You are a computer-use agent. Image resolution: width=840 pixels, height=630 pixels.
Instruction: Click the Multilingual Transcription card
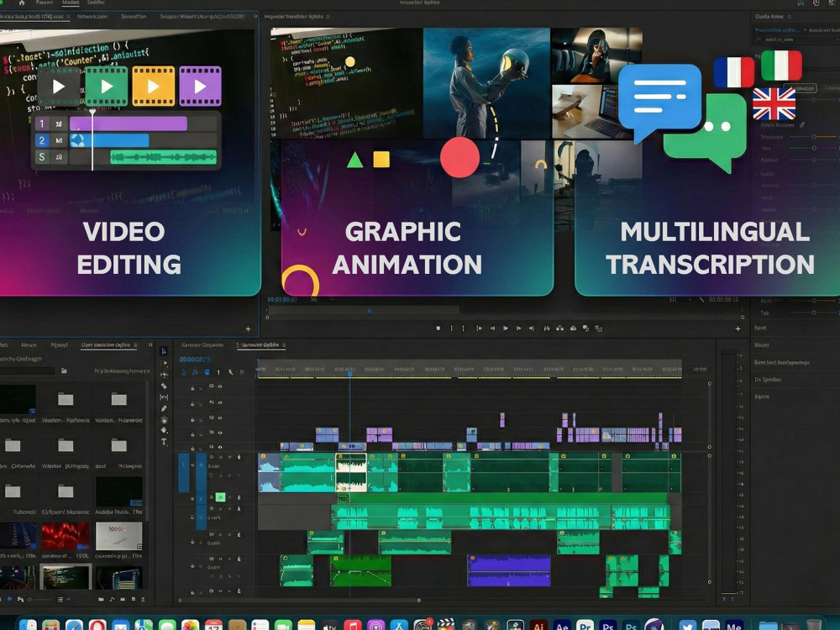(707, 217)
